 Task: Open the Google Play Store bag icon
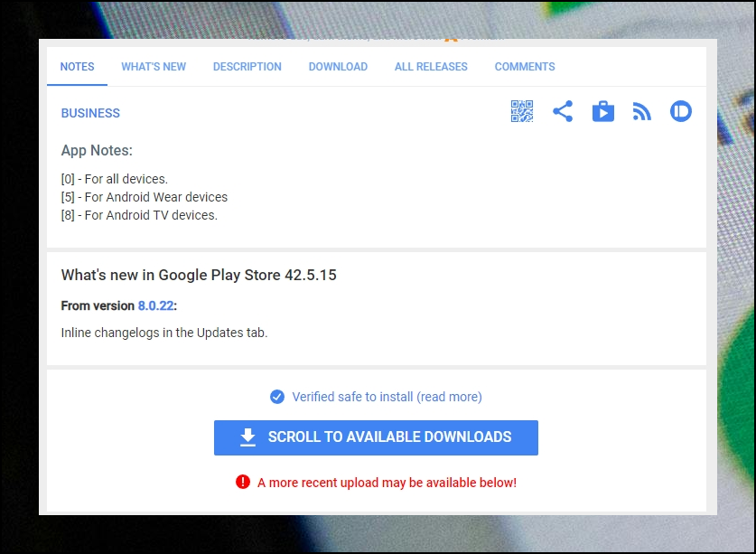pyautogui.click(x=603, y=111)
